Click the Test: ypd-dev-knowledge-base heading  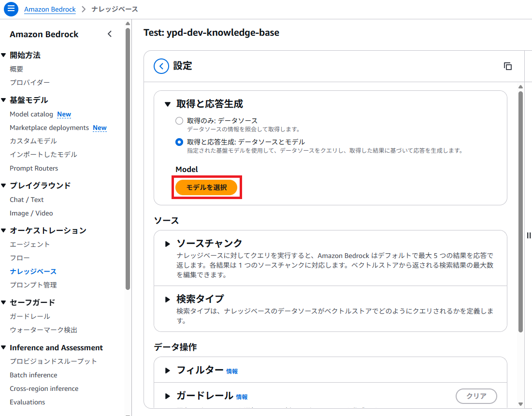point(211,32)
